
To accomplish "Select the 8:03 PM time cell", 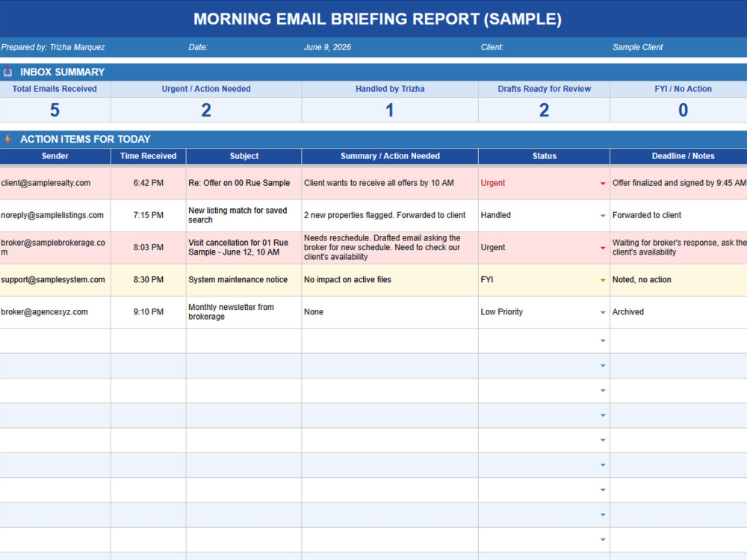I will 148,248.
